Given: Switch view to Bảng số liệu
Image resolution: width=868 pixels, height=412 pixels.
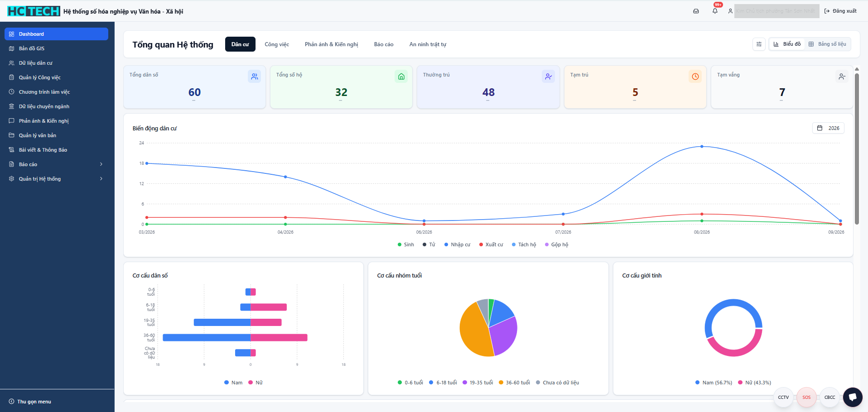Looking at the screenshot, I should pos(827,44).
